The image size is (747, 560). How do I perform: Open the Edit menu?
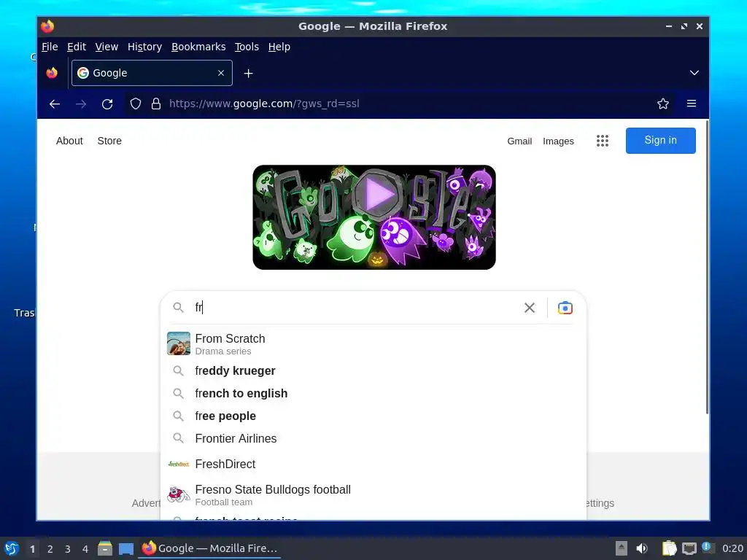click(x=76, y=47)
